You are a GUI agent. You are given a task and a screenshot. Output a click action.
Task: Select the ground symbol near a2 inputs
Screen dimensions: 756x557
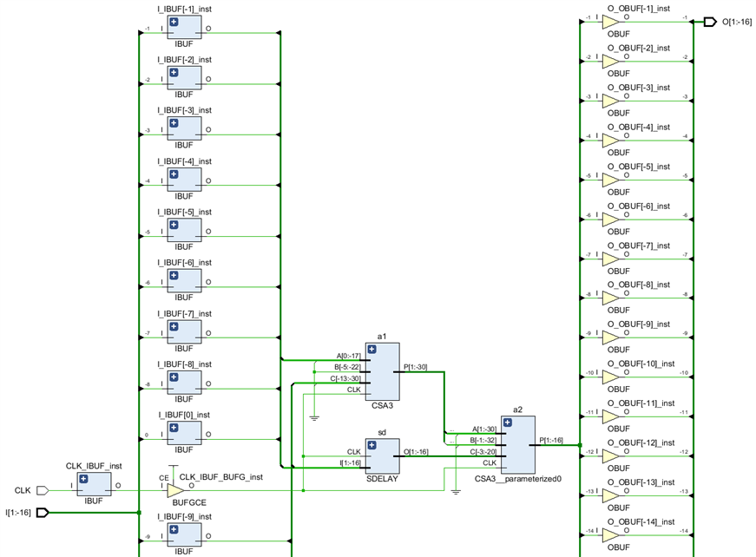point(456,492)
